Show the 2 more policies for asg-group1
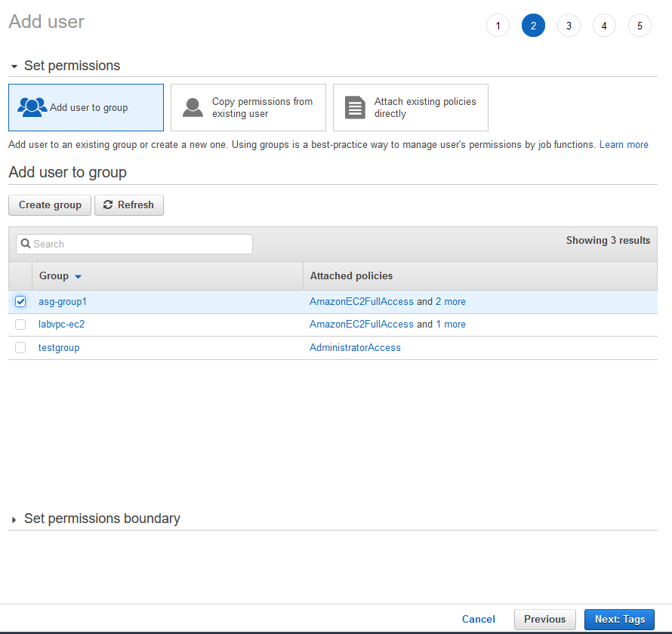This screenshot has height=634, width=672. pyautogui.click(x=451, y=302)
